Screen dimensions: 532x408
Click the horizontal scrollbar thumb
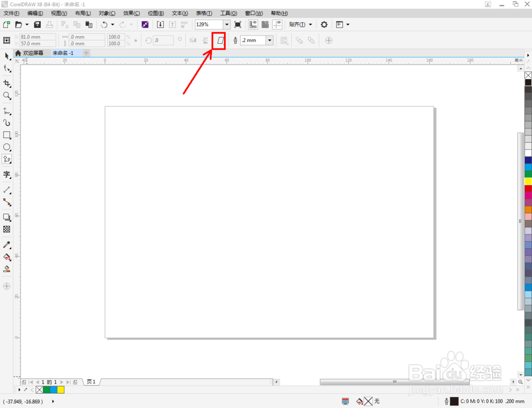[395, 382]
